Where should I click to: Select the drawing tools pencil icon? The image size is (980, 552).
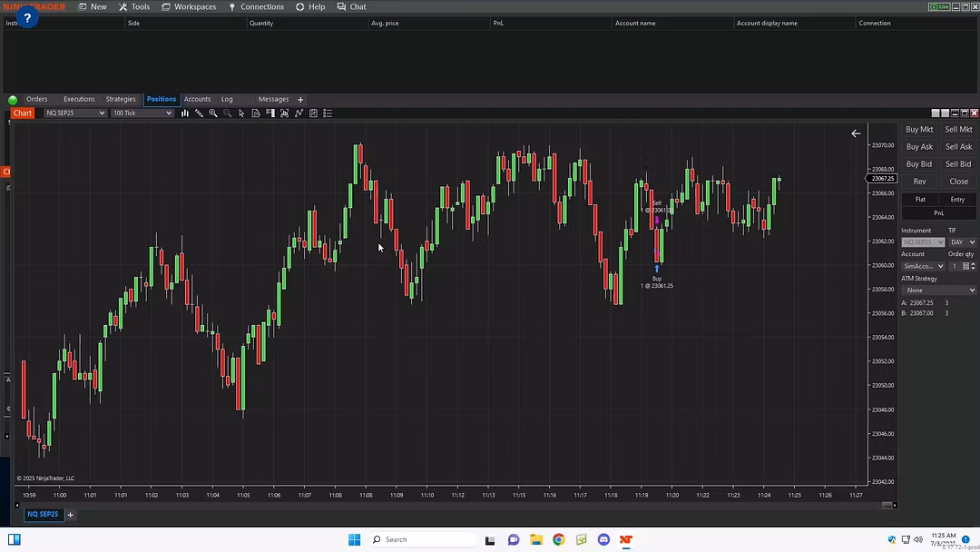tap(199, 113)
